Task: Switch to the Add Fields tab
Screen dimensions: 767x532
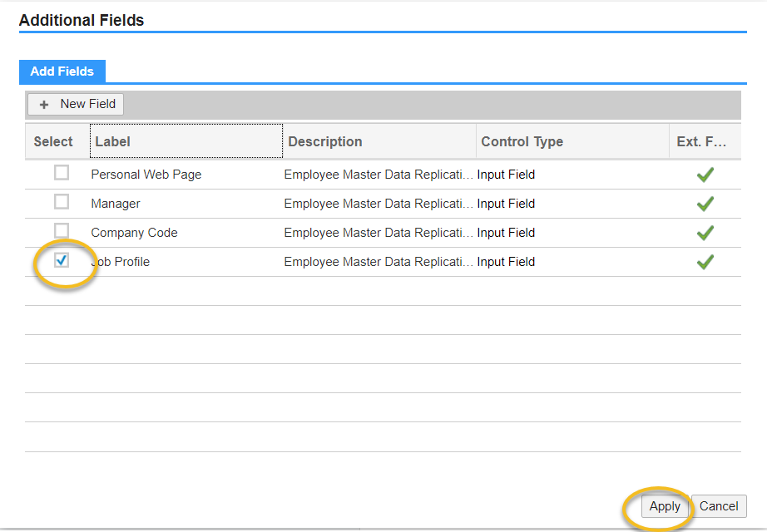Action: [x=62, y=71]
